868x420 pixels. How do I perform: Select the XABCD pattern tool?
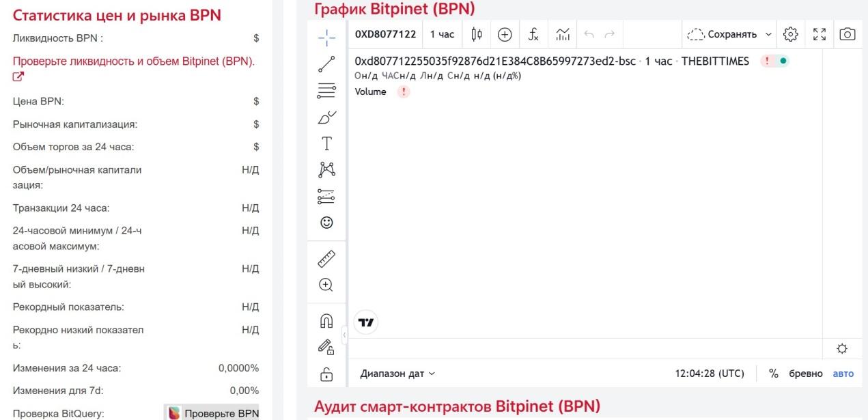point(327,169)
